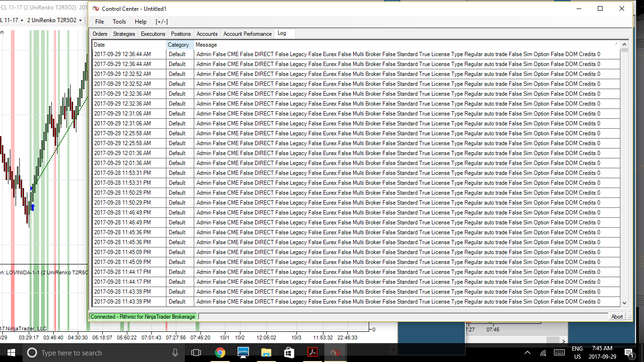
Task: Sort the log by the Date column header
Action: (129, 45)
